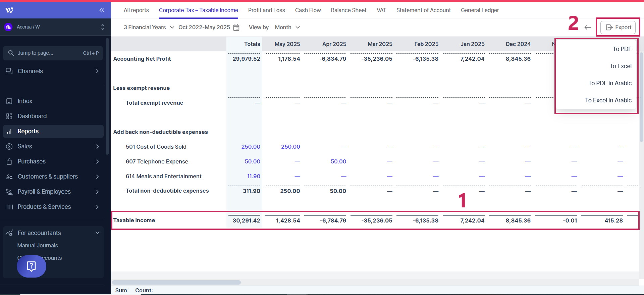Switch to the Profit and Loss tab
644x295 pixels.
tap(266, 10)
